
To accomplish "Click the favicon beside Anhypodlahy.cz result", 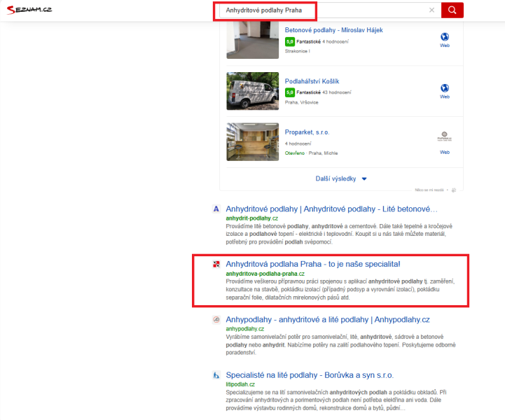I will [x=216, y=319].
